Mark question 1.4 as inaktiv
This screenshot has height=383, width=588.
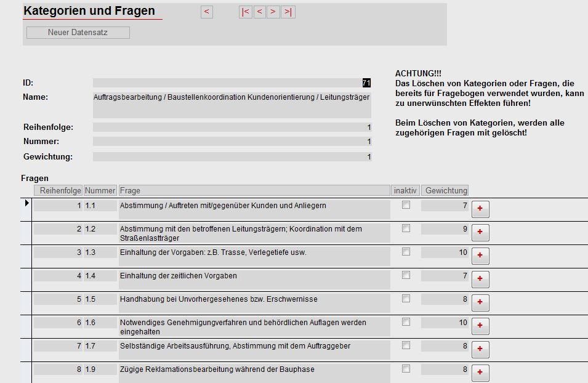tap(406, 275)
